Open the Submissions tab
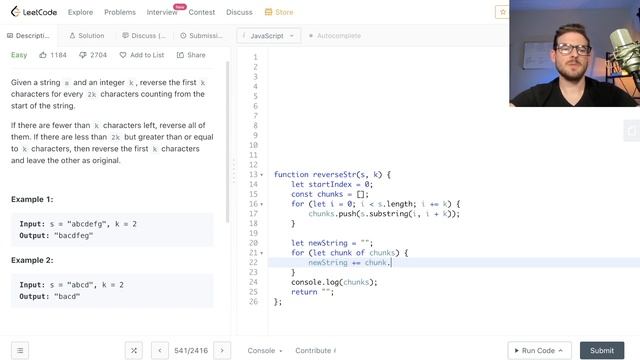Screen dimensions: 640x360 202,36
